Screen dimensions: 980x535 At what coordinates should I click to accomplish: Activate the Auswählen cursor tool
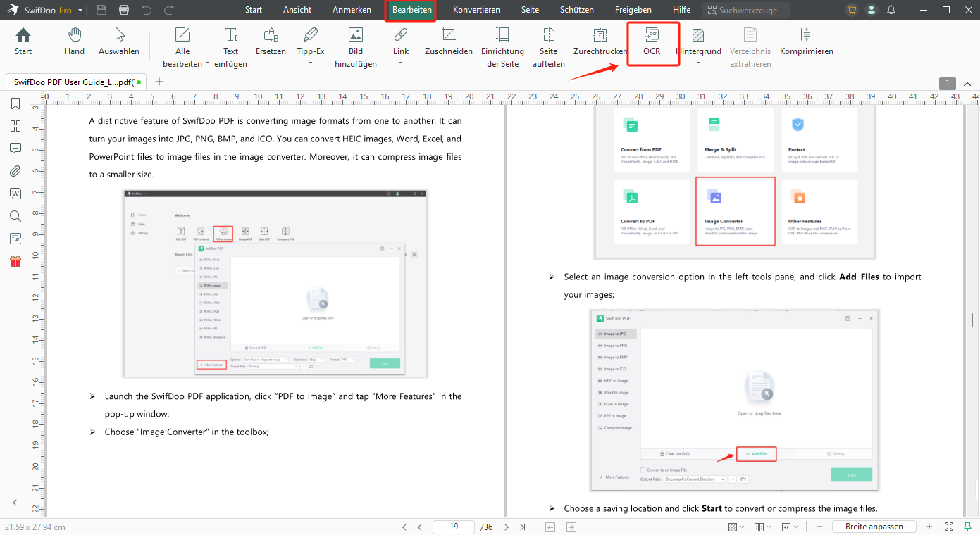119,42
